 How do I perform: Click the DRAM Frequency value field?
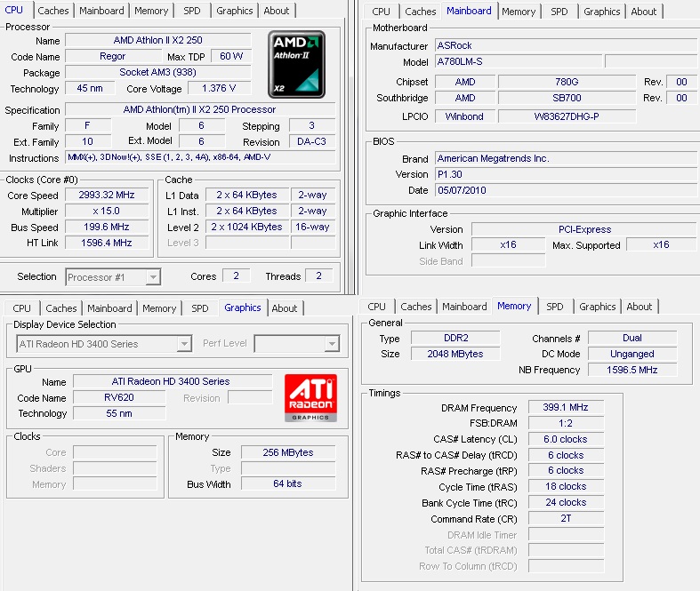(567, 408)
